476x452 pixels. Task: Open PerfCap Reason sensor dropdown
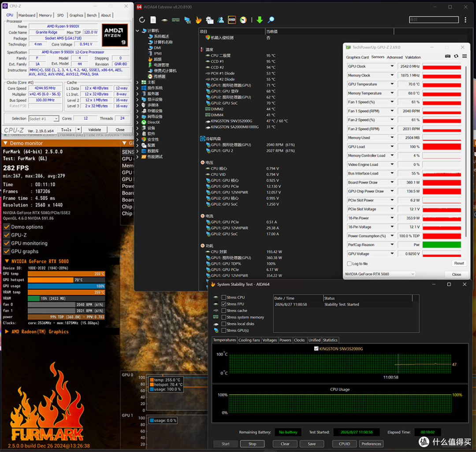(392, 245)
